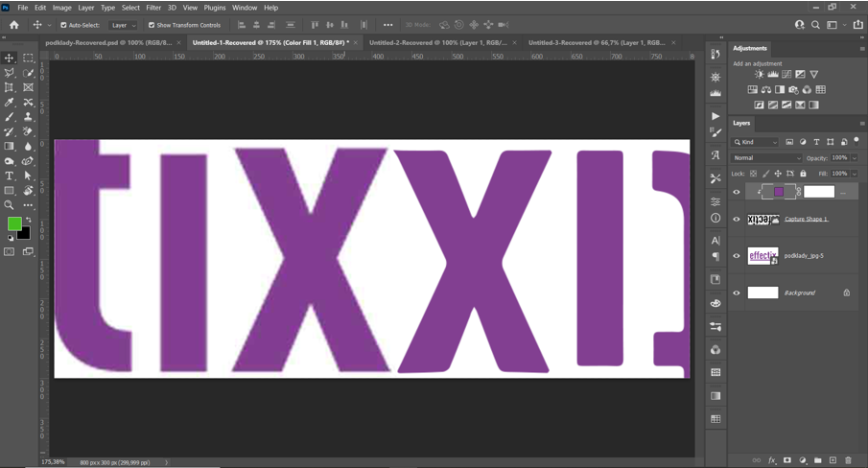The height and width of the screenshot is (468, 868).
Task: Hide the Color Fill 1 layer
Action: pos(737,192)
